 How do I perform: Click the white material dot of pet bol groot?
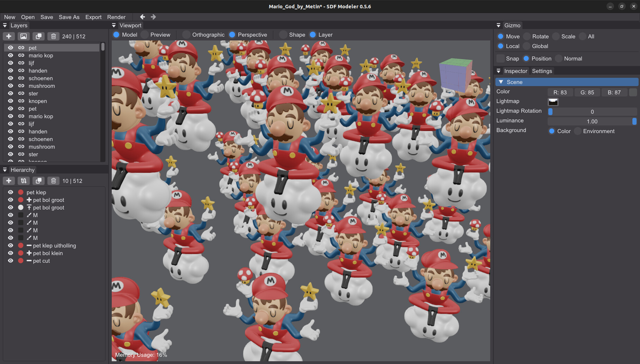tap(21, 207)
